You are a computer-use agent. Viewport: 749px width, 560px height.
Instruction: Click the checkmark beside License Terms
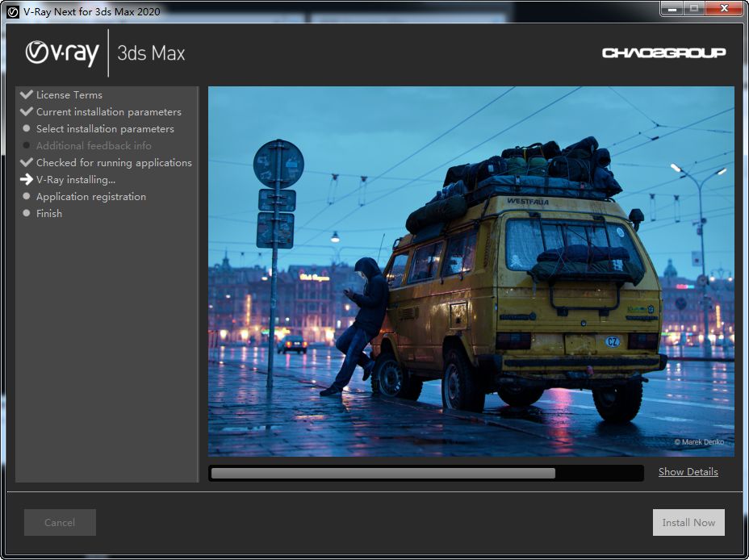27,94
